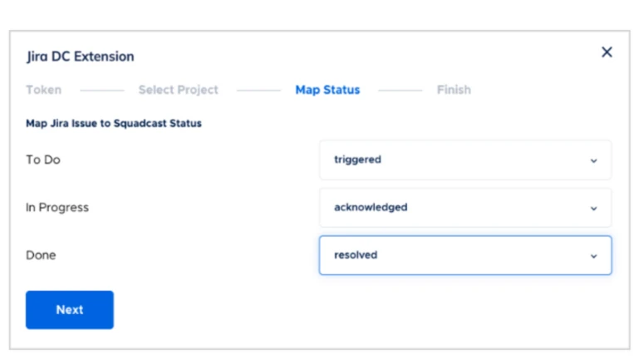Click the In Progress row label
The height and width of the screenshot is (364, 639).
pos(57,208)
